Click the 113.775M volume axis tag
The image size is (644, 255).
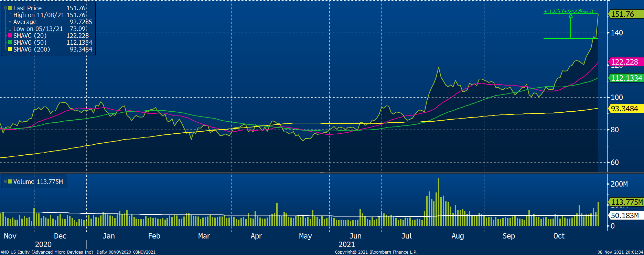[626, 202]
